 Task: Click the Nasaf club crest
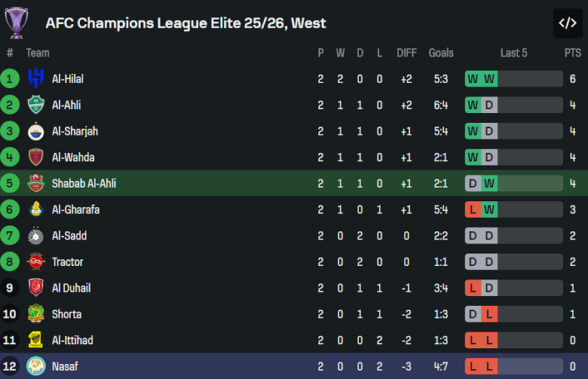(x=35, y=367)
